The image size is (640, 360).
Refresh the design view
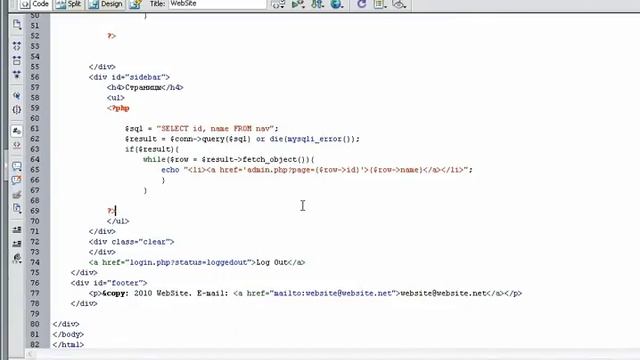362,4
